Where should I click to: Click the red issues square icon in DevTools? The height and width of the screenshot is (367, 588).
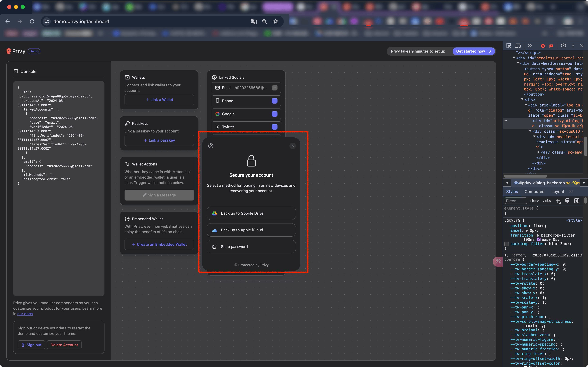tap(551, 46)
